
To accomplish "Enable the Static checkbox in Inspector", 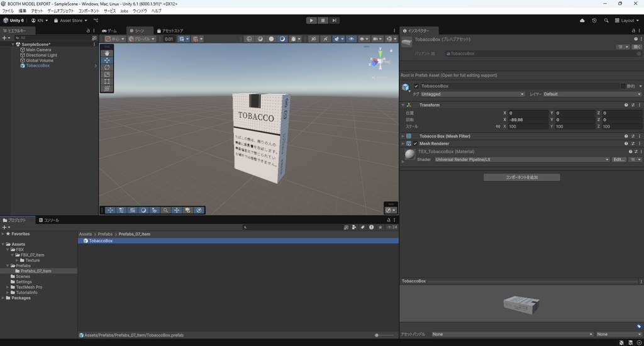I will coord(623,86).
